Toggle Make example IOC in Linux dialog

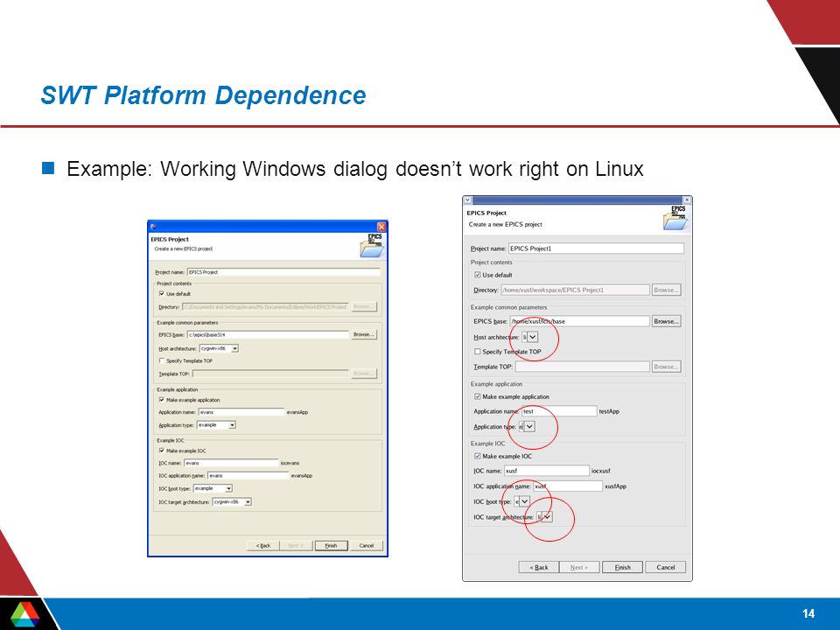[x=478, y=456]
